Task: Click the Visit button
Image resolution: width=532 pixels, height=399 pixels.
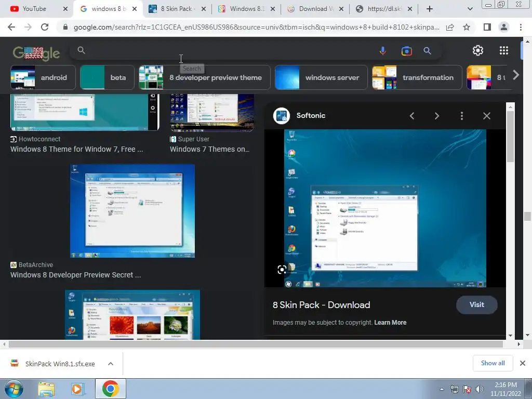Action: 477,304
